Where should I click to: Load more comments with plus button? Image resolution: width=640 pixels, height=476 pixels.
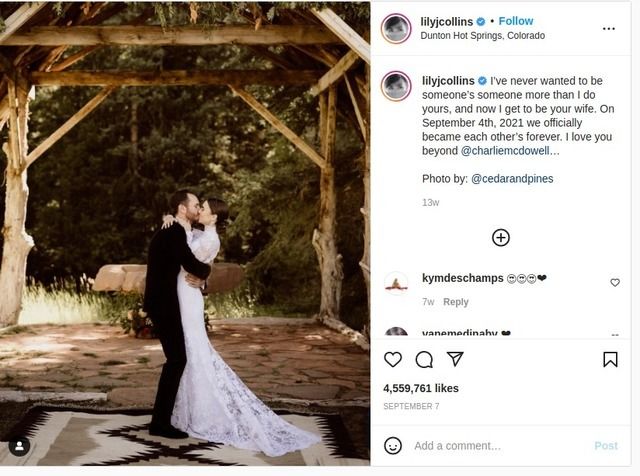click(501, 237)
